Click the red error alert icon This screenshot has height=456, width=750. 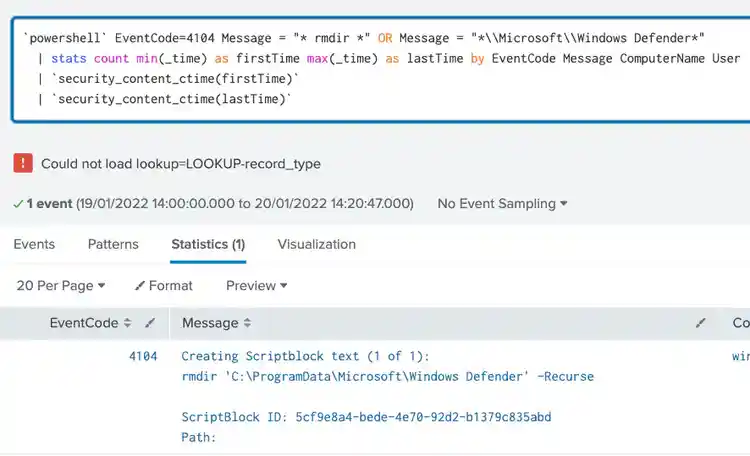(23, 163)
